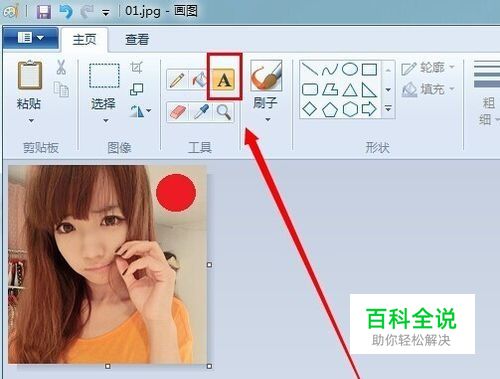
Task: Expand the Select (选择) dropdown arrow
Action: (x=105, y=120)
